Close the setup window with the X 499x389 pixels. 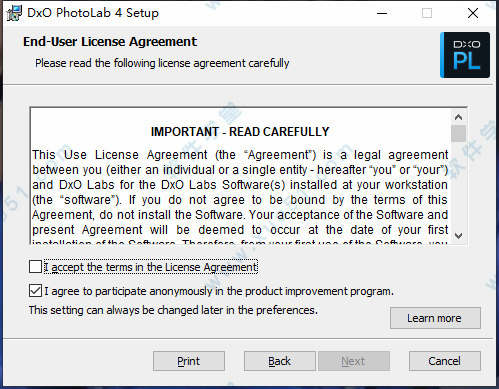click(x=473, y=13)
